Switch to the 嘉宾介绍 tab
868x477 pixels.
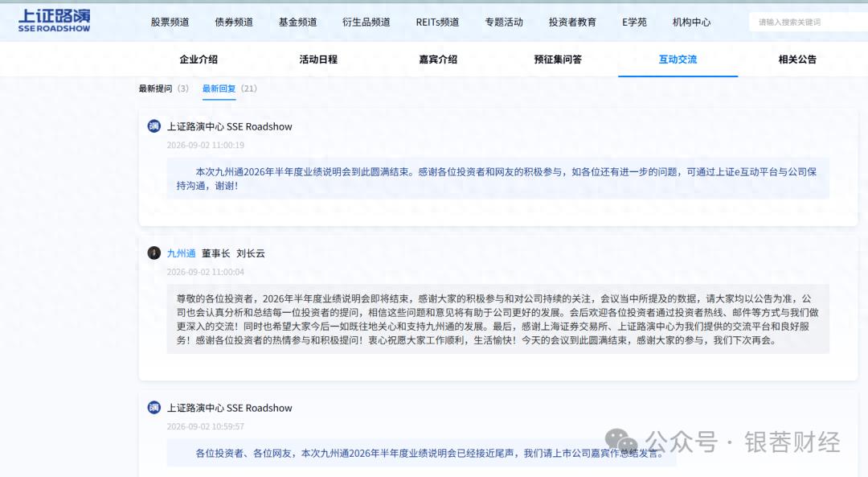point(438,60)
